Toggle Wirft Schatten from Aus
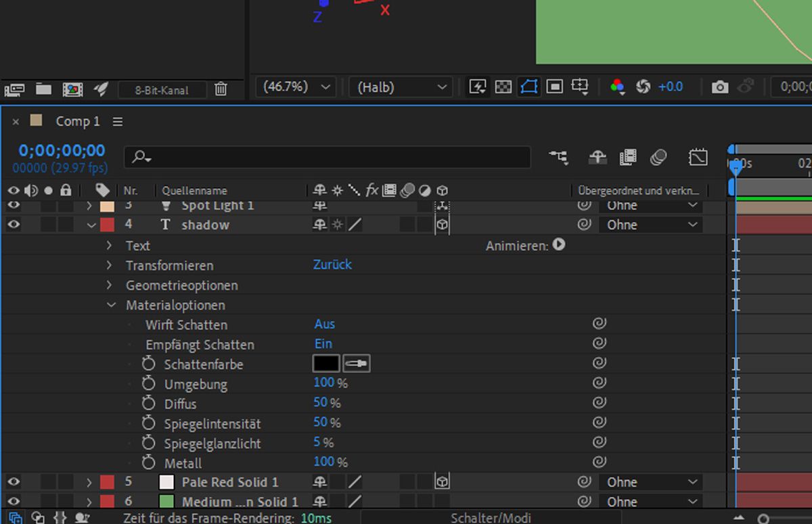The image size is (812, 524). (324, 324)
